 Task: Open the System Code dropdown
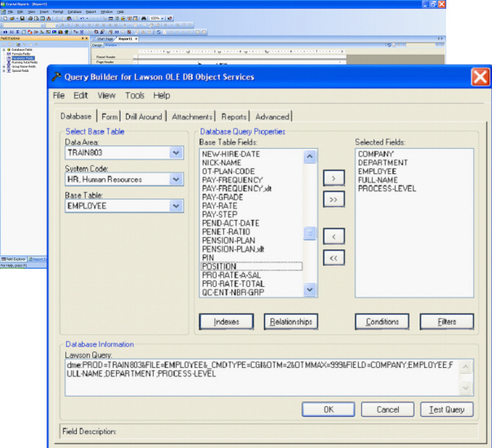click(x=176, y=179)
